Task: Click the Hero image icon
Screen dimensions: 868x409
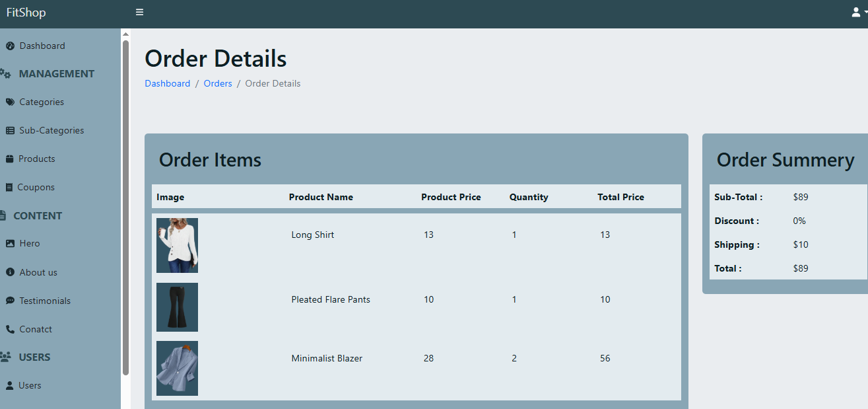Action: click(x=10, y=244)
